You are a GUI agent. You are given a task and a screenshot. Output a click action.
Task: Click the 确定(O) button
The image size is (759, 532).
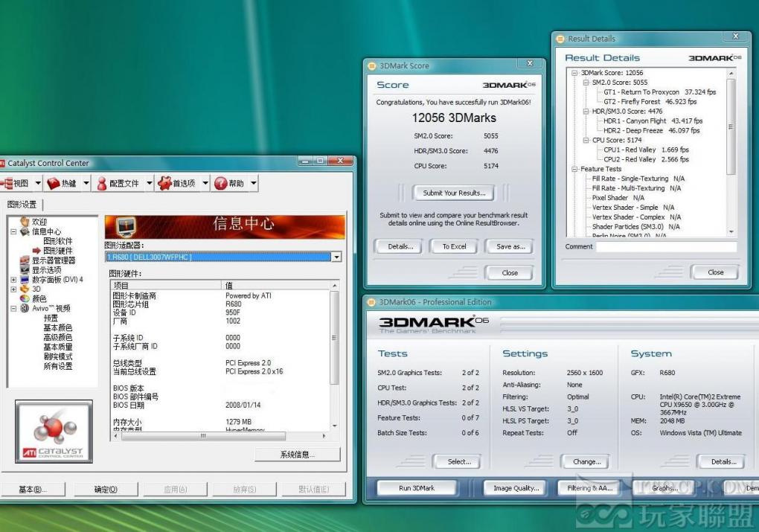[106, 490]
